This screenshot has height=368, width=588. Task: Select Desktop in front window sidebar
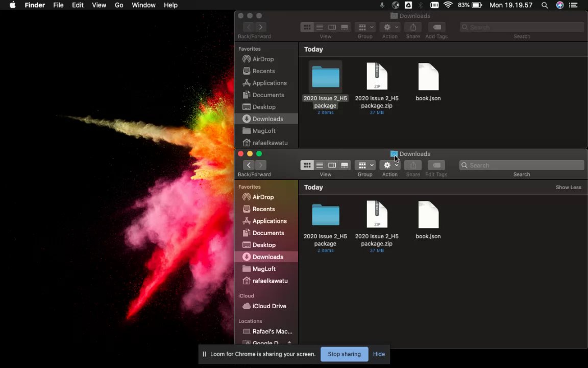pos(266,245)
